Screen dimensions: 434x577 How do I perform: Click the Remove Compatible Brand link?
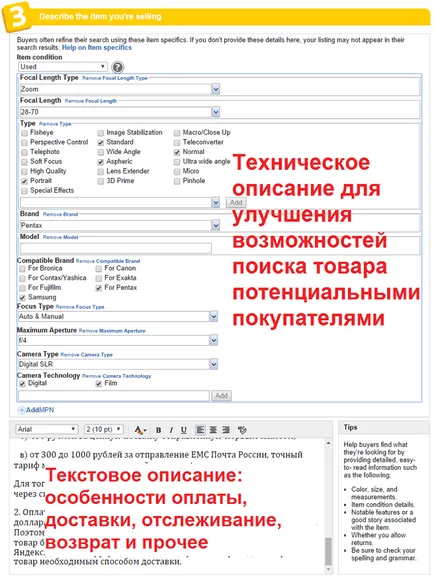[108, 261]
